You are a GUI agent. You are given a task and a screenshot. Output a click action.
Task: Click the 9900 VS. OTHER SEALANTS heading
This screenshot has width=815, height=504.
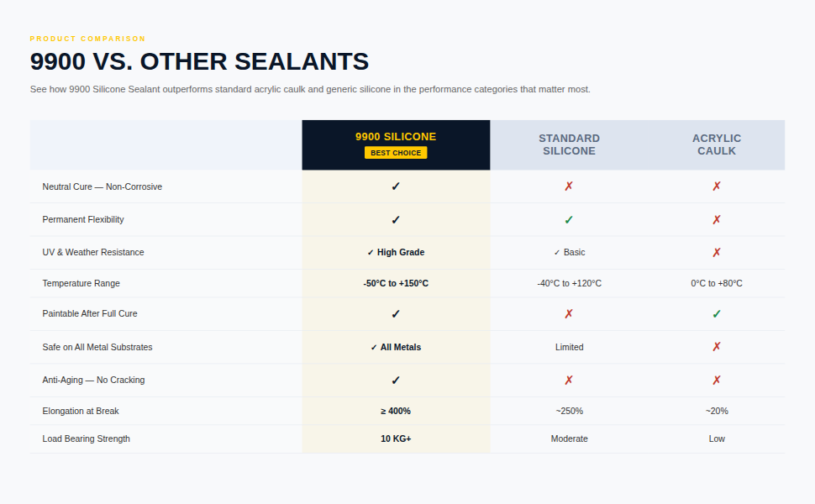pyautogui.click(x=199, y=61)
